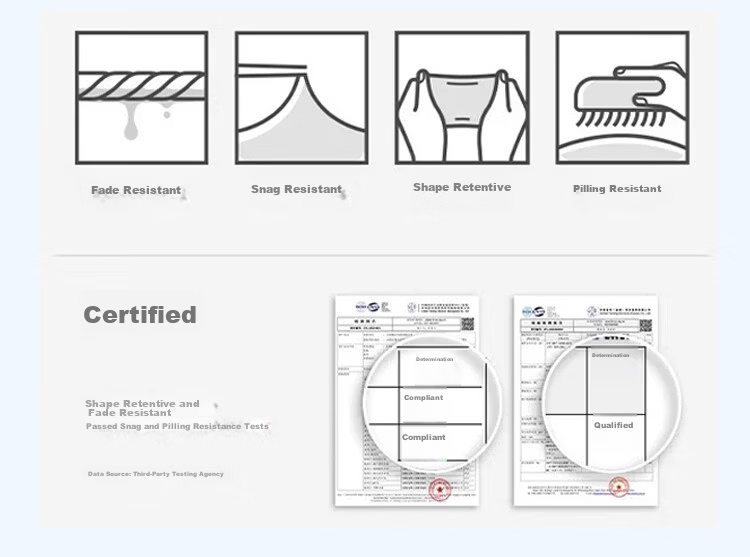Click the Pilling Resistant brush icon
The image size is (750, 557).
[622, 98]
